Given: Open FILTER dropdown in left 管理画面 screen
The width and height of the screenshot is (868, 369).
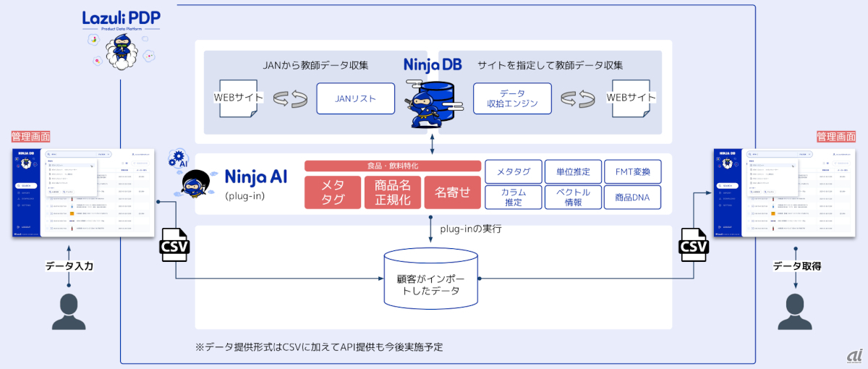Looking at the screenshot, I should [103, 154].
